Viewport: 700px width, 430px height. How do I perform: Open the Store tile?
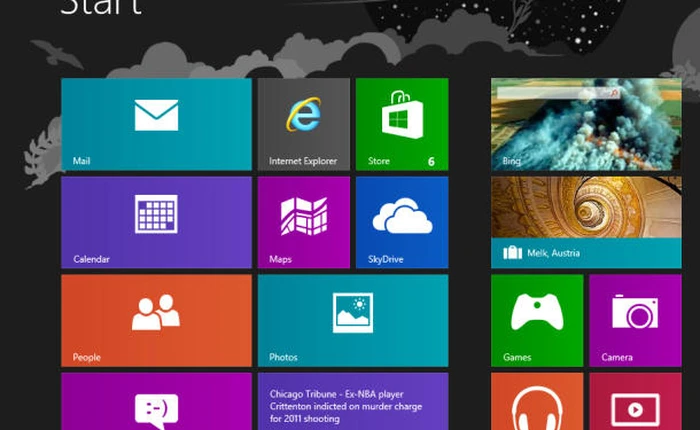[402, 124]
